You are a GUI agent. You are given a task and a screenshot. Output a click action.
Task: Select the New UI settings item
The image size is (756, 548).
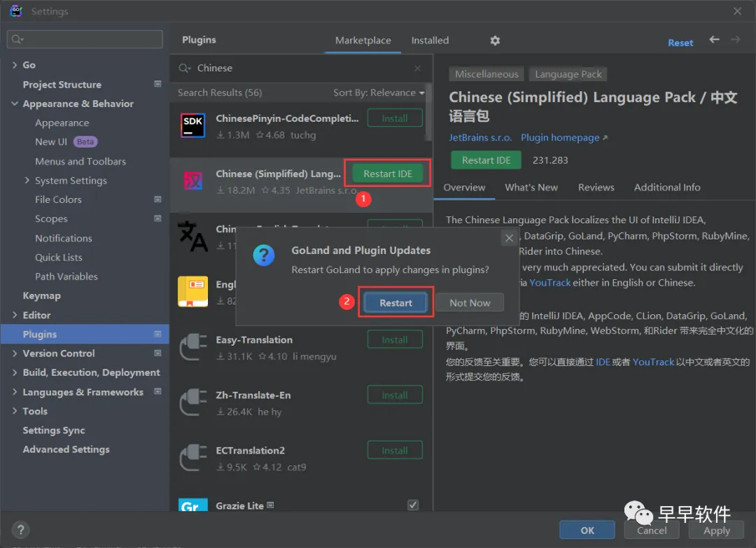pyautogui.click(x=50, y=141)
